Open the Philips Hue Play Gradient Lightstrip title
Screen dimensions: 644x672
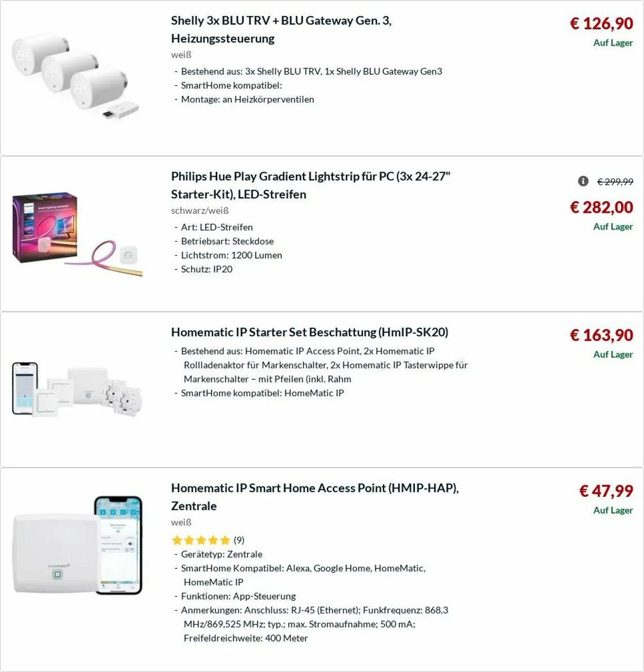click(x=311, y=185)
